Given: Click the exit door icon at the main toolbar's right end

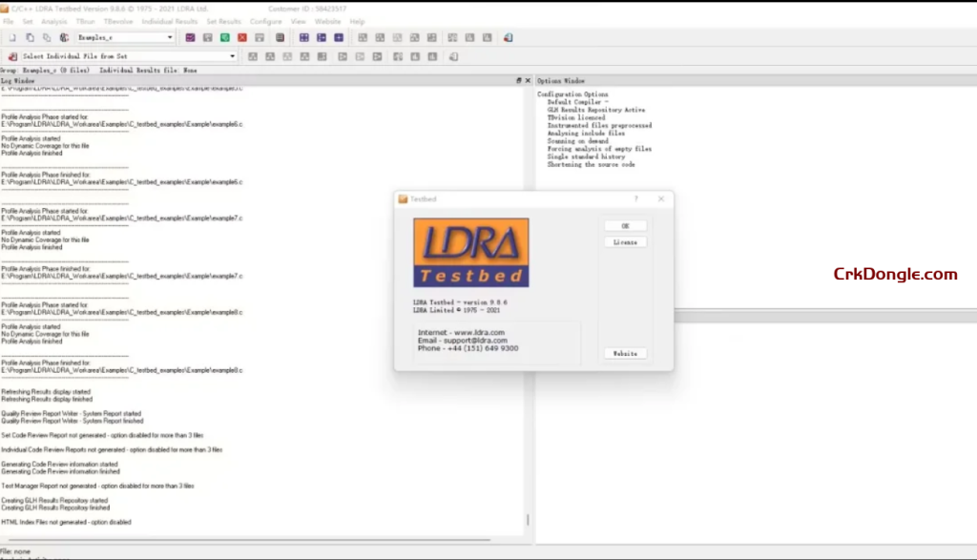Looking at the screenshot, I should coord(509,37).
